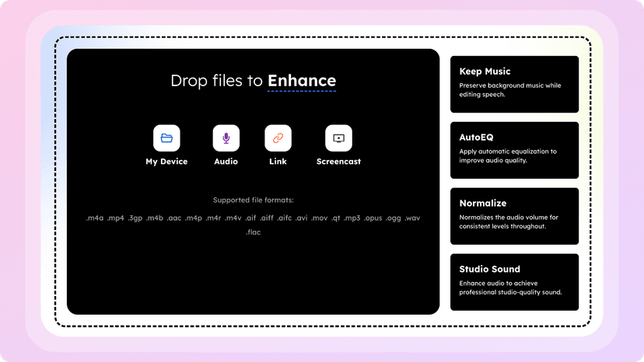The height and width of the screenshot is (362, 644).
Task: Toggle the Normalize option card
Action: [x=514, y=216]
